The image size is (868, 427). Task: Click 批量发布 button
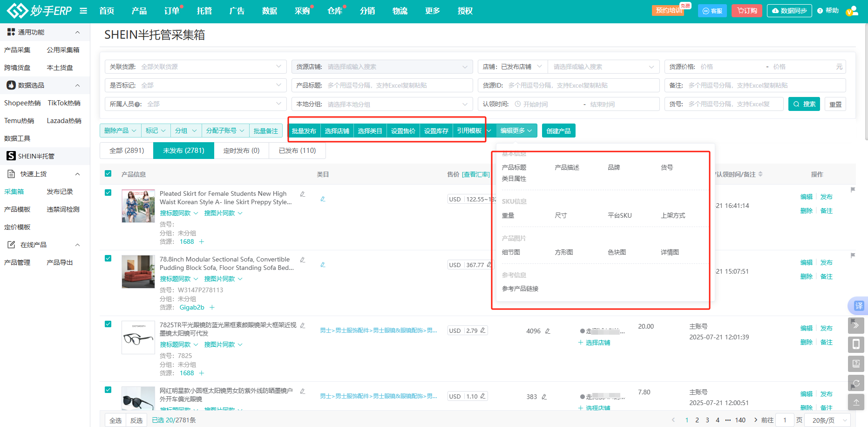[x=304, y=131]
